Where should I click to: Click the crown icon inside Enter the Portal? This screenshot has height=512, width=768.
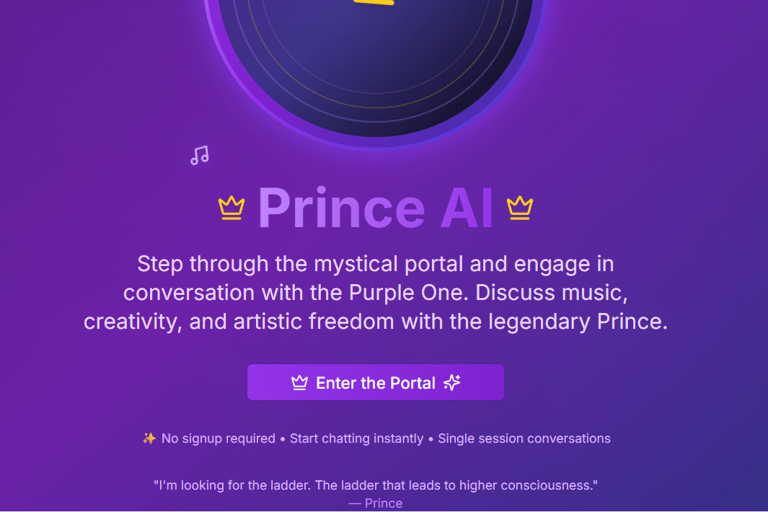(299, 383)
